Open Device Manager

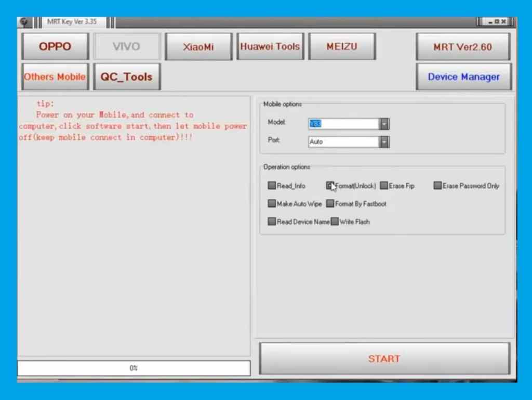pos(463,77)
